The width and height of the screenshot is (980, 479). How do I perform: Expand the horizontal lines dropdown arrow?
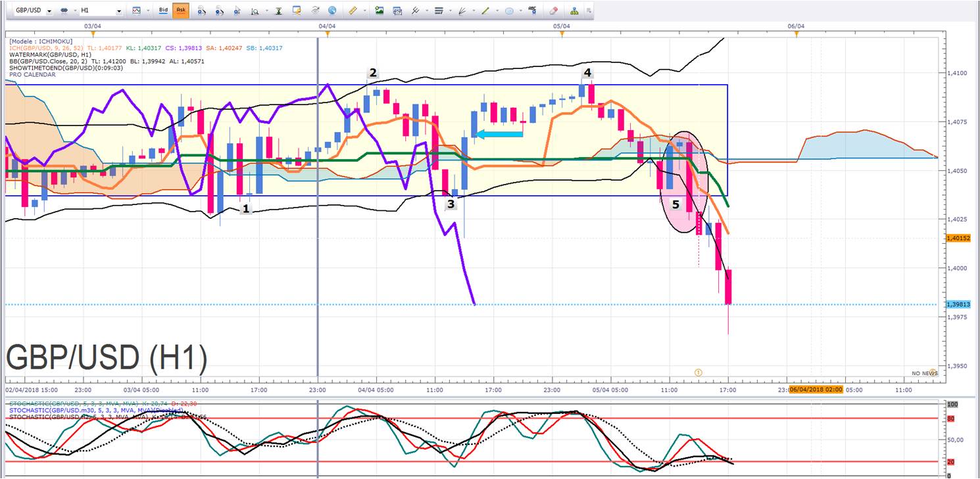452,11
